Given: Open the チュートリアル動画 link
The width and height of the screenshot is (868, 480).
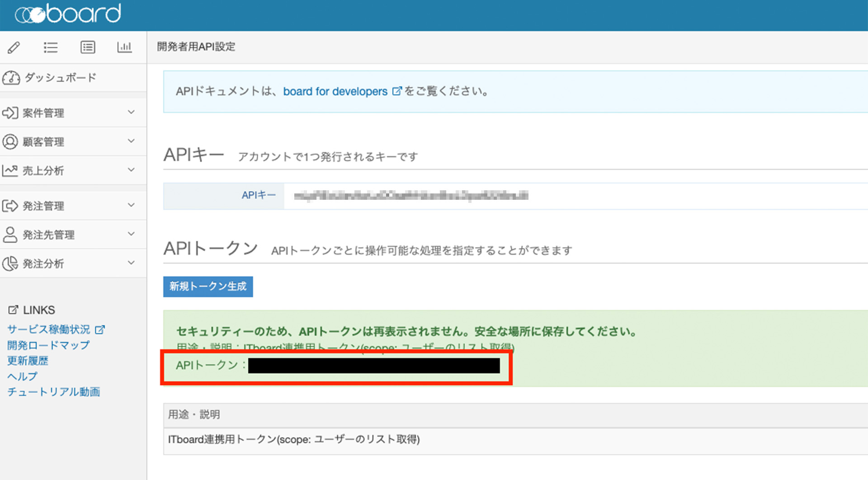Looking at the screenshot, I should [x=53, y=392].
